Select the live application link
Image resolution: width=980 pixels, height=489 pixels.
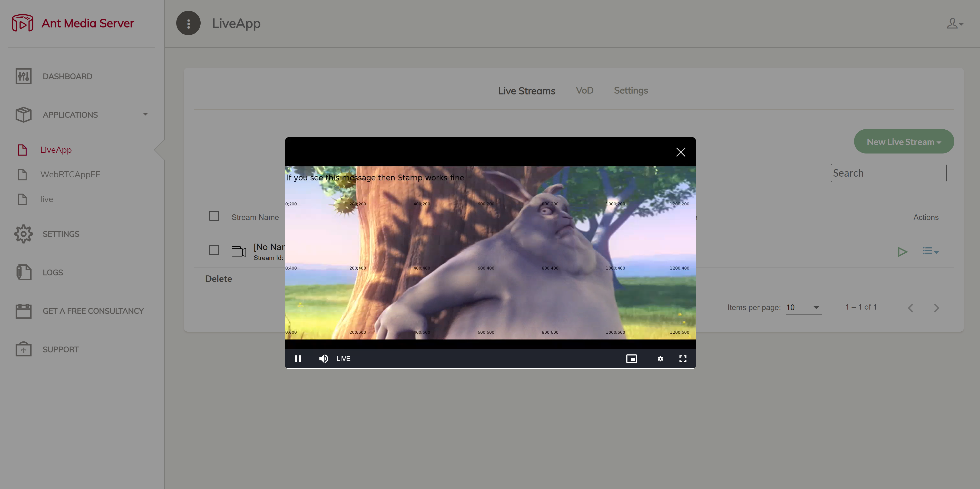click(47, 199)
